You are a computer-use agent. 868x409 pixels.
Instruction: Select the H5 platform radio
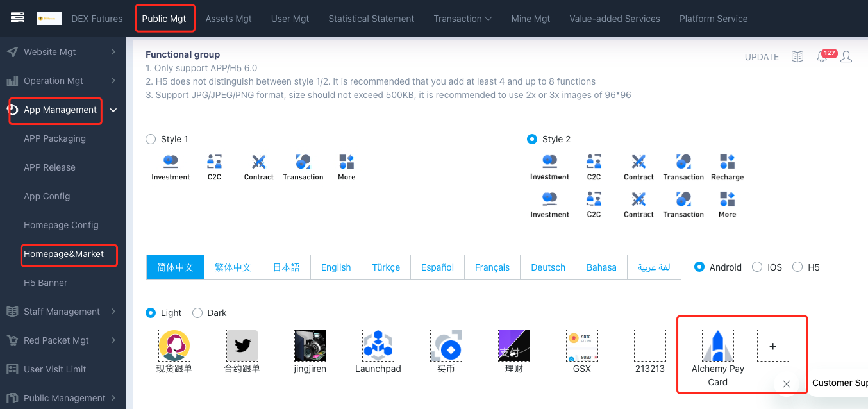pos(797,267)
